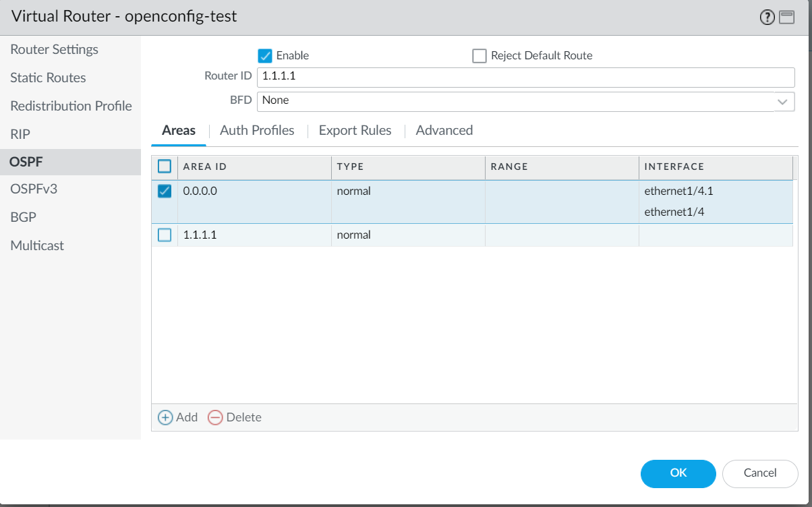This screenshot has height=507, width=812.
Task: Select BGP in the left menu
Action: pyautogui.click(x=23, y=217)
